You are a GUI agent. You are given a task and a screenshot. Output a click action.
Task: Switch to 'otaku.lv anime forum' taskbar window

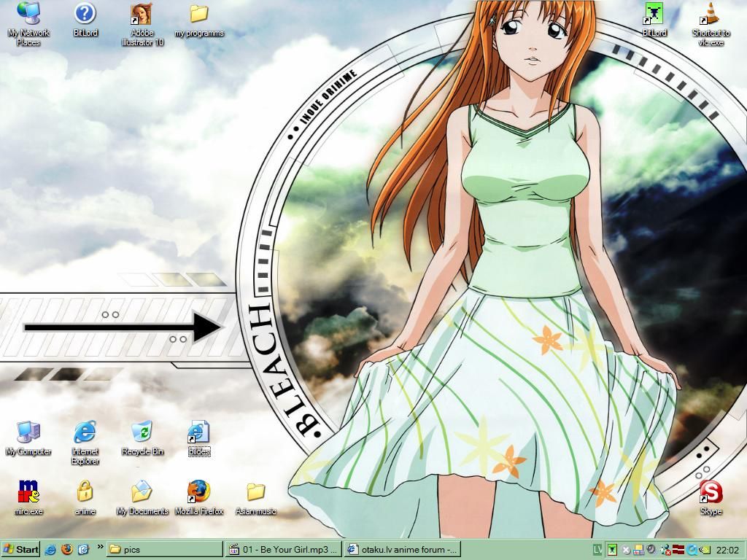pos(403,550)
